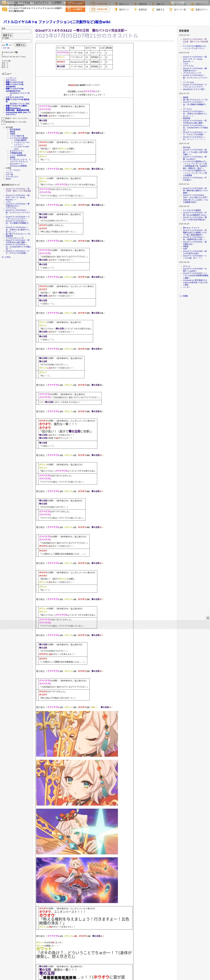Screen dimensions: 210x980
Task: Open the ザ・クエスト link
Action: click(x=15, y=170)
